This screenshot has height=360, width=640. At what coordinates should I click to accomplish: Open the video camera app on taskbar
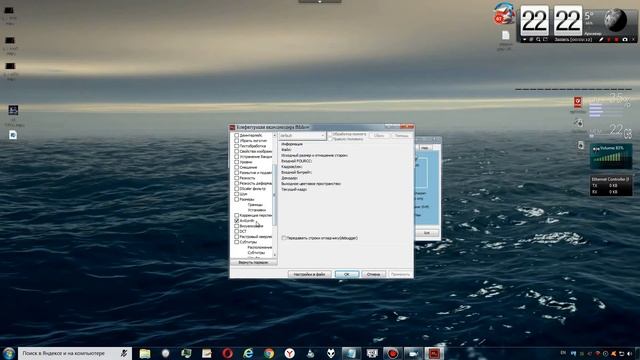pyautogui.click(x=413, y=353)
